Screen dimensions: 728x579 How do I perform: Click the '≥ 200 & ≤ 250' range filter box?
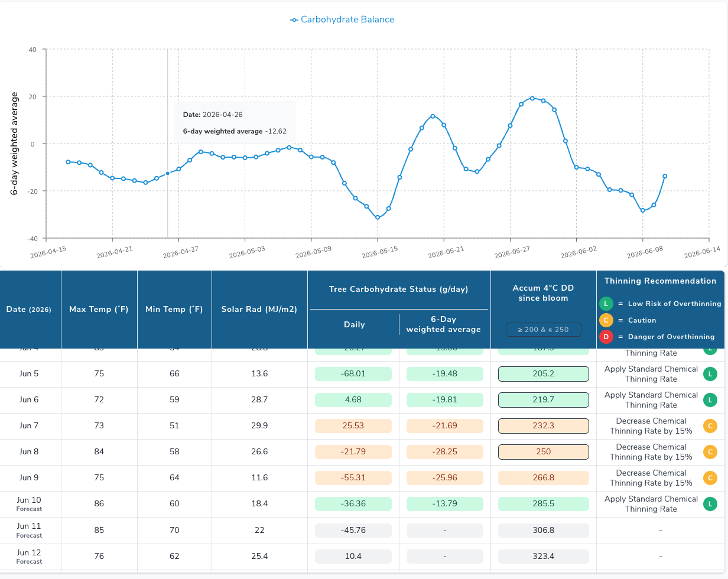543,330
